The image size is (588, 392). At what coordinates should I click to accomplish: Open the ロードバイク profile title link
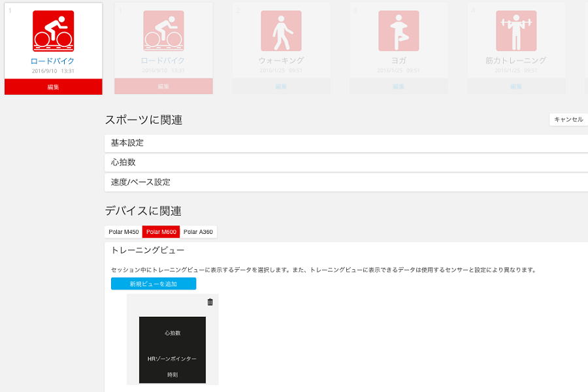click(x=52, y=61)
